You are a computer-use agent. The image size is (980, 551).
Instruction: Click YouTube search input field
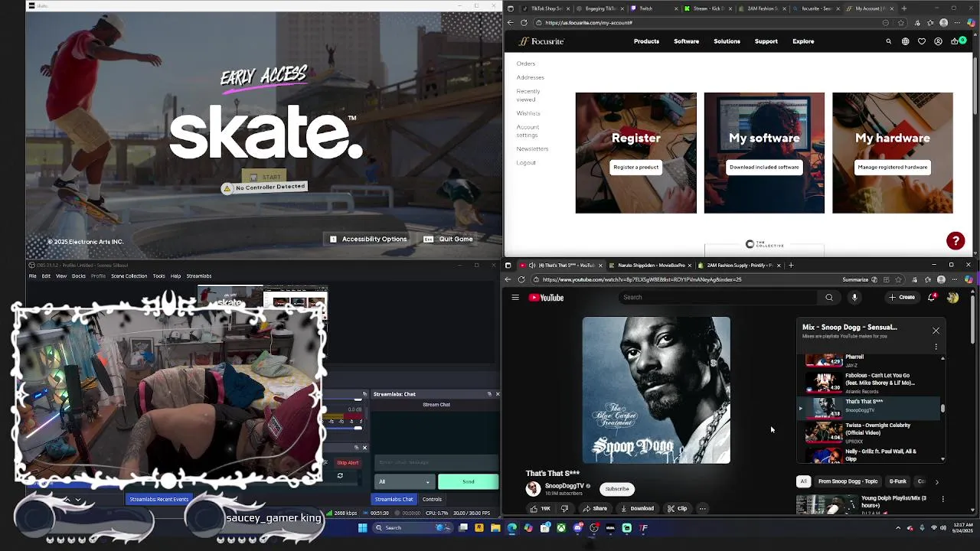(x=718, y=298)
